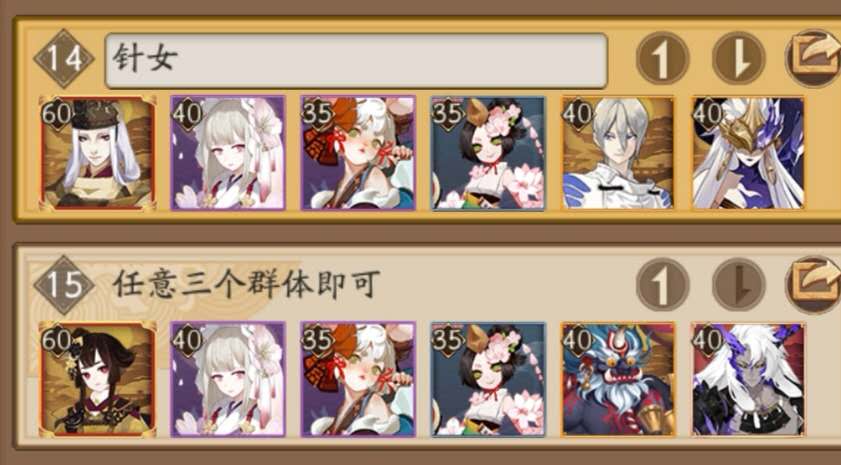The image size is (841, 465).
Task: Choose the silver-haired man in team 14
Action: click(x=618, y=153)
